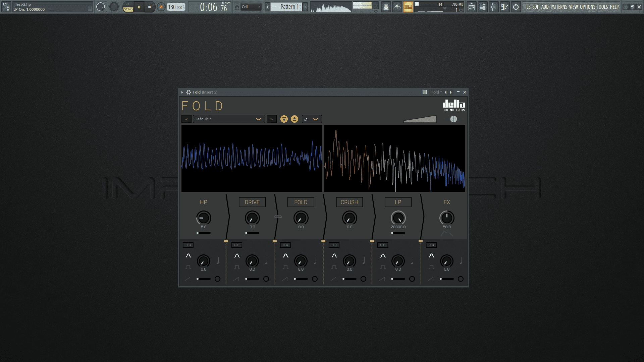
Task: Open the Cell snap dropdown
Action: (x=251, y=7)
